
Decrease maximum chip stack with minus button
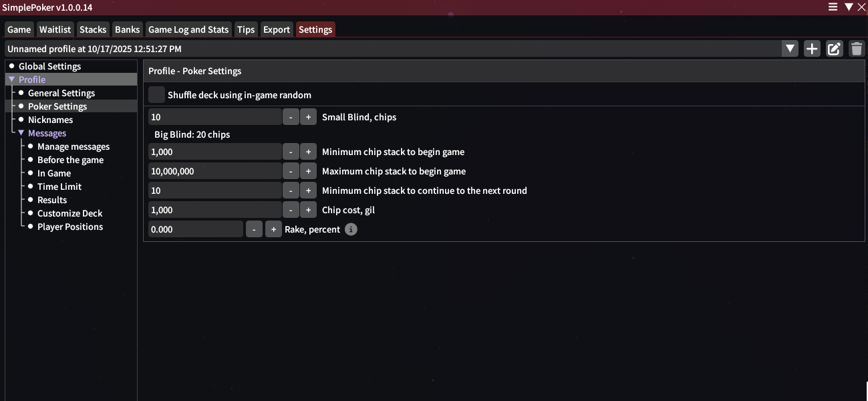[x=291, y=171]
